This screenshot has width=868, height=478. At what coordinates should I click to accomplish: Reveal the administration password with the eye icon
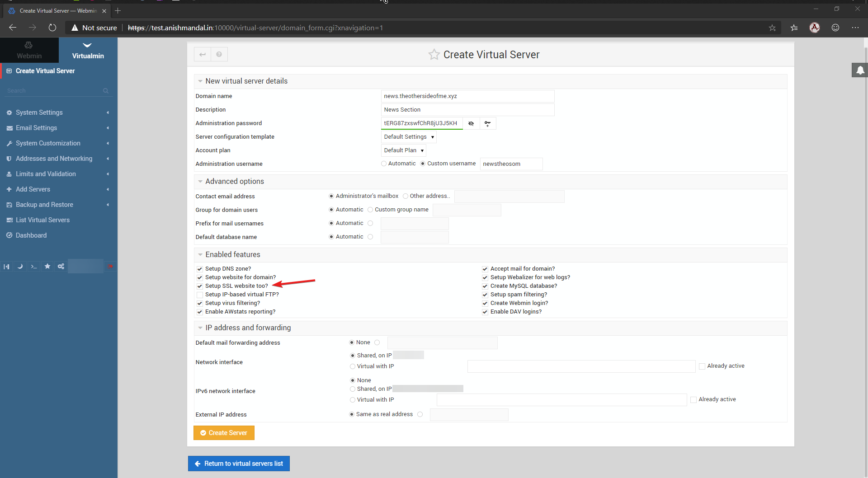471,123
